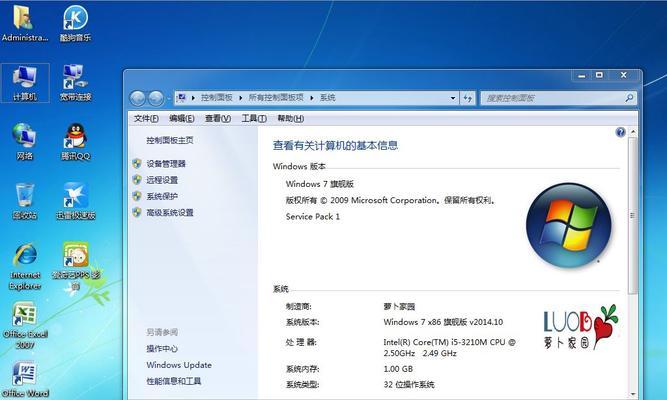This screenshot has height=400, width=667.
Task: Expand the arrow after 控制面板 breadcrumb
Action: click(240, 98)
